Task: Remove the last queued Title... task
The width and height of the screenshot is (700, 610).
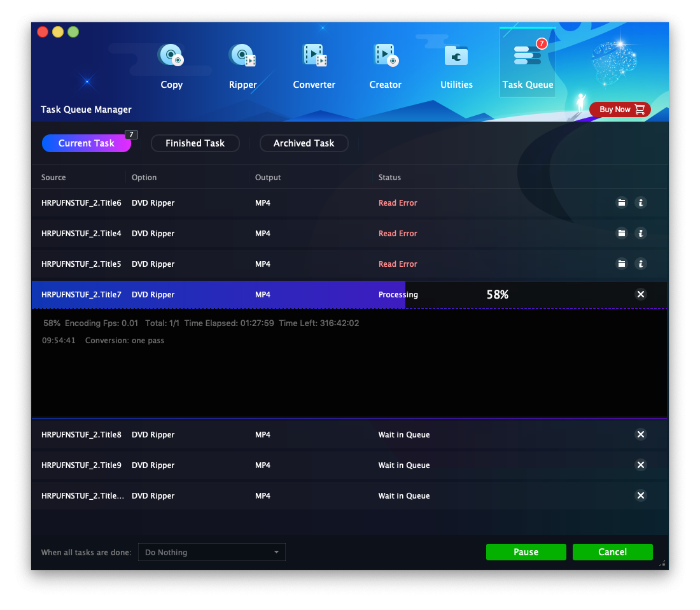Action: coord(641,495)
